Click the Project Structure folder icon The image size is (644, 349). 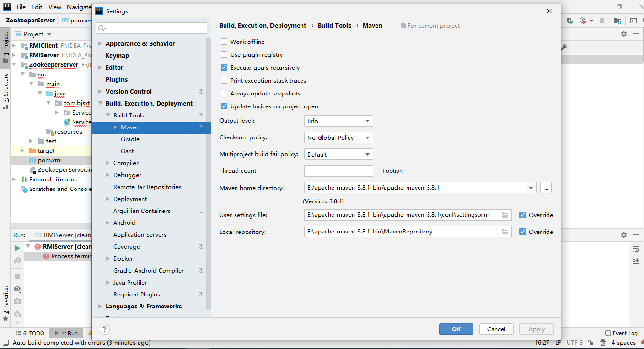[618, 21]
